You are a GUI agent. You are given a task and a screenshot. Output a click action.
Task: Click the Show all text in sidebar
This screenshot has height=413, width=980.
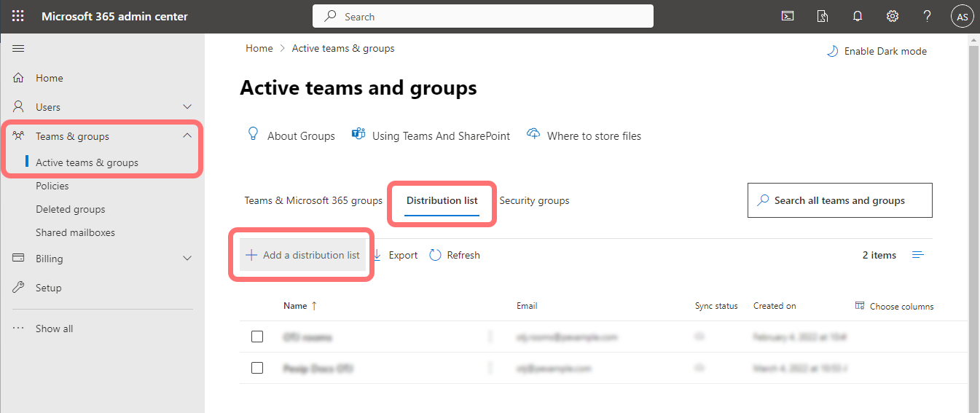54,329
